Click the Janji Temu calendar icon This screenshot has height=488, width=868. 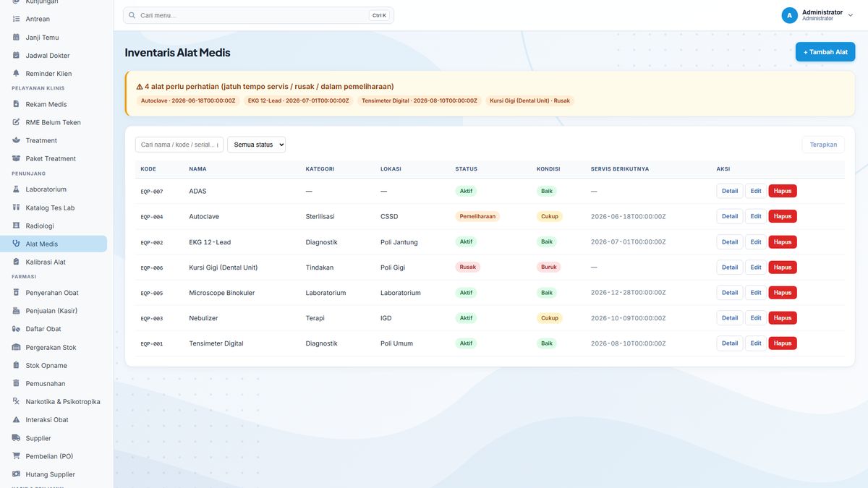click(x=17, y=37)
